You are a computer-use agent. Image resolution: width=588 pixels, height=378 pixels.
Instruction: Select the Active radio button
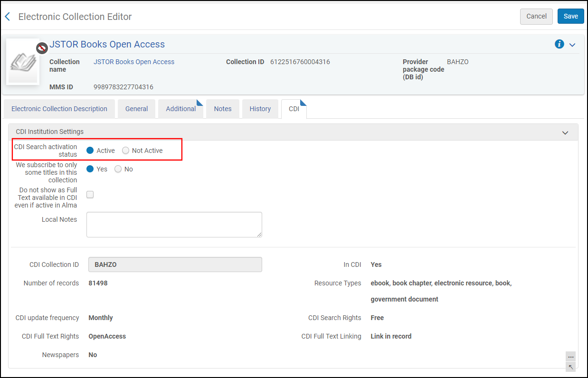click(x=90, y=151)
